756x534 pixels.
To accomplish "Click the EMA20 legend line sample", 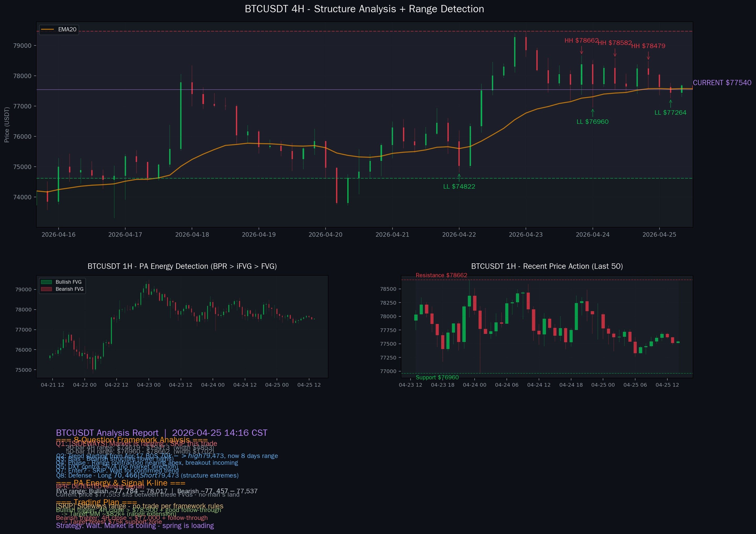I will click(x=47, y=30).
